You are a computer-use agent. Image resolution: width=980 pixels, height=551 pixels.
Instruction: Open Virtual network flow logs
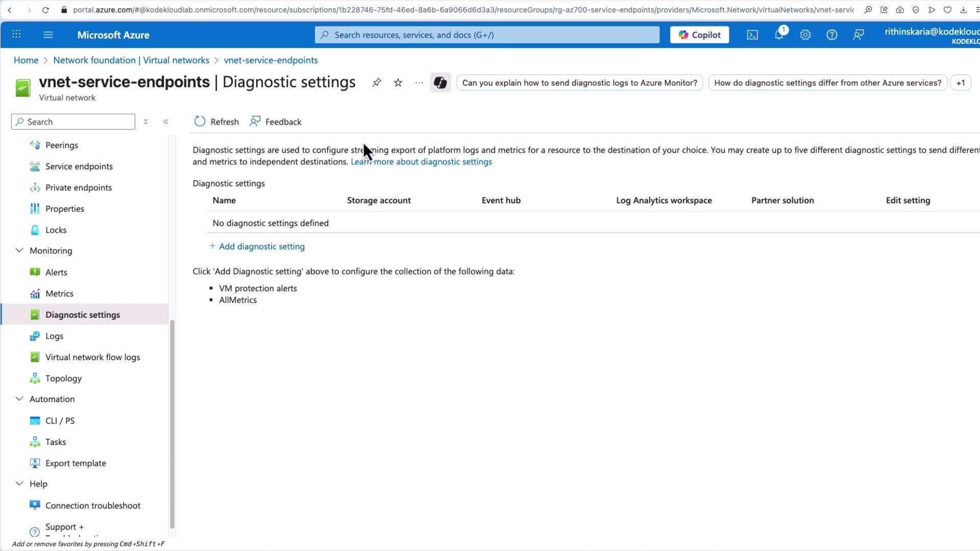click(92, 357)
